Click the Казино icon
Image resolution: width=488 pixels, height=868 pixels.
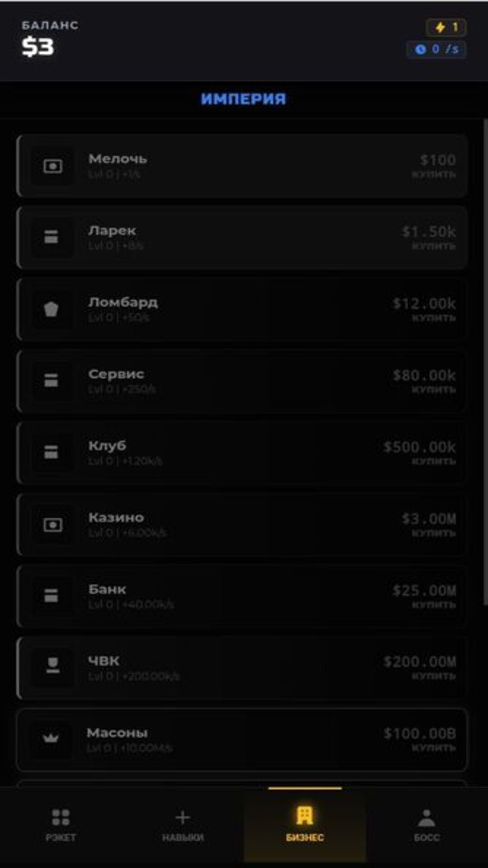coord(52,525)
